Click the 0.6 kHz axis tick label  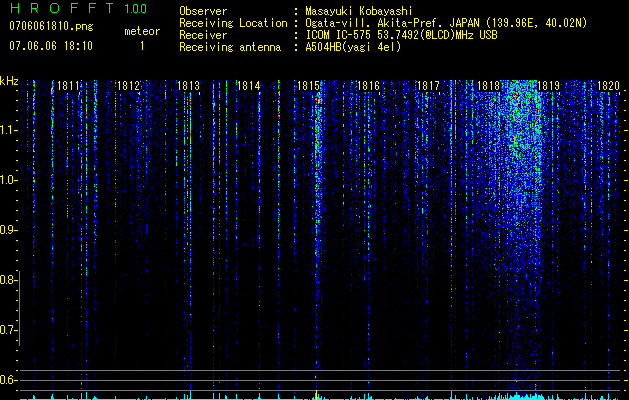point(8,380)
